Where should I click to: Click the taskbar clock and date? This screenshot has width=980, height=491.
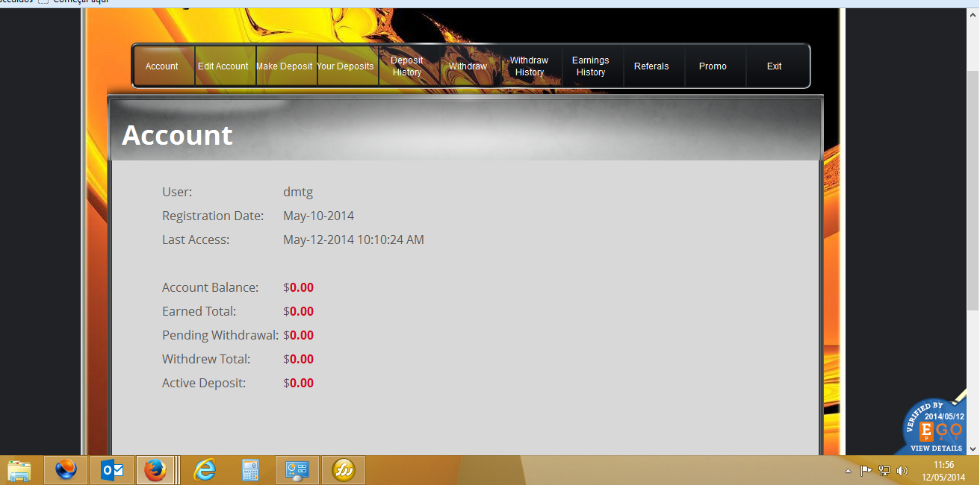click(944, 471)
